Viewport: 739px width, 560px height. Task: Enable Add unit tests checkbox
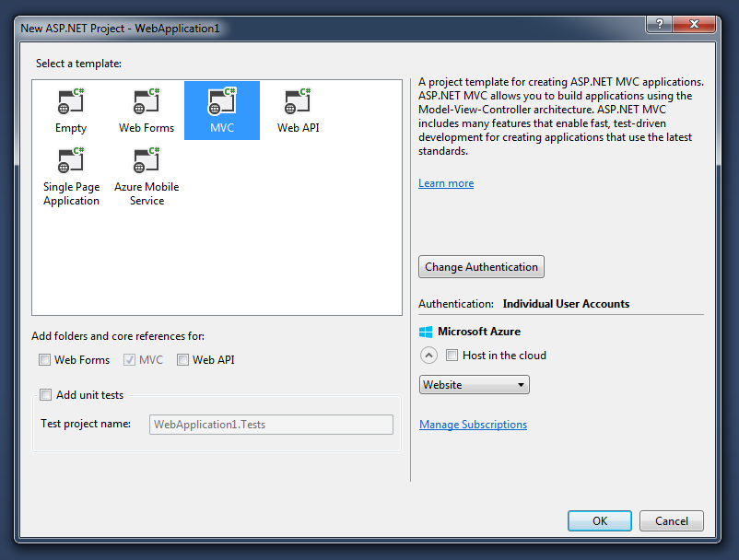tap(46, 395)
